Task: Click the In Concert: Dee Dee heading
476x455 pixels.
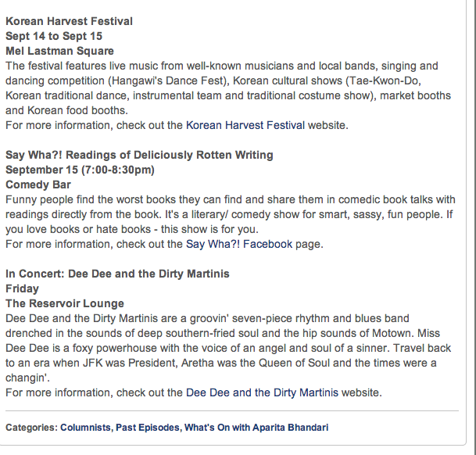Action: (117, 274)
